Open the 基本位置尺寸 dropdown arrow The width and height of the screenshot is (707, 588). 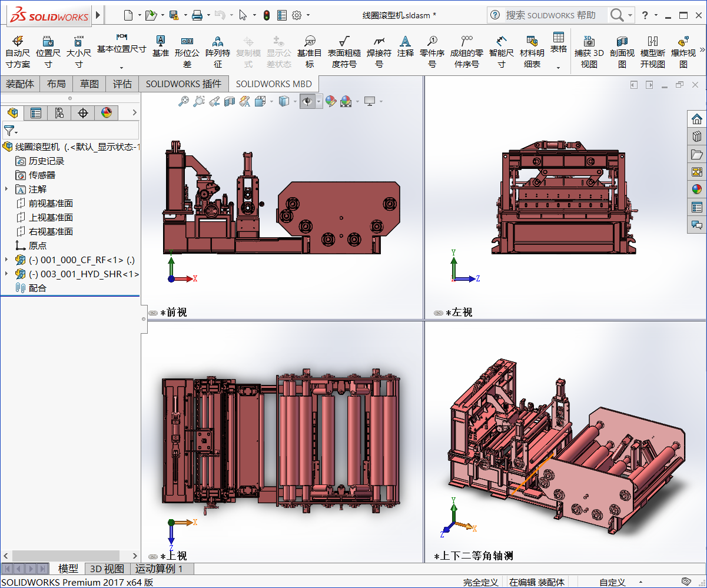click(121, 68)
